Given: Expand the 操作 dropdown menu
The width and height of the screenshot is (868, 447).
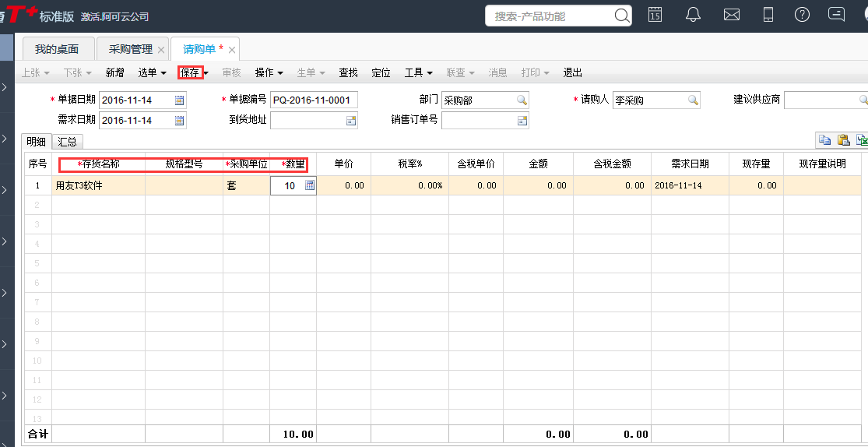Looking at the screenshot, I should coord(280,73).
